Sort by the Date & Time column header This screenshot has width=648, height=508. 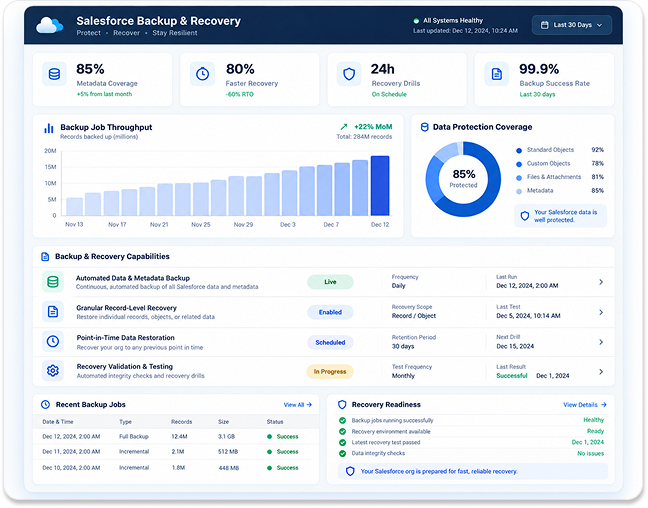[x=58, y=422]
